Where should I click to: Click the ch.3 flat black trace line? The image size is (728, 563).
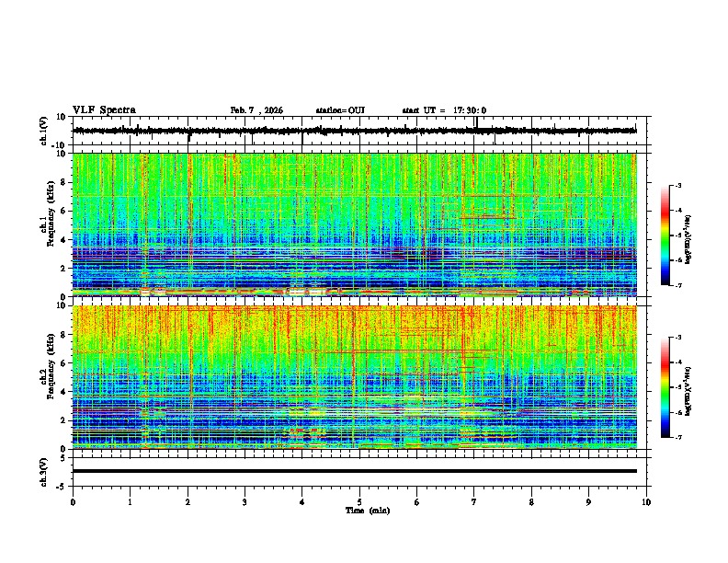[x=355, y=471]
